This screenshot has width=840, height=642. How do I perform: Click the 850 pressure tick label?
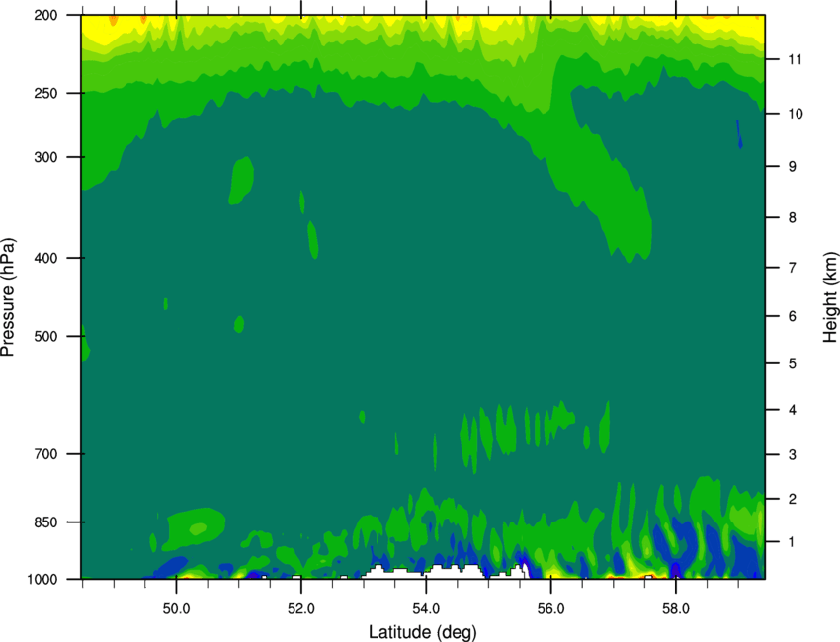pyautogui.click(x=45, y=522)
